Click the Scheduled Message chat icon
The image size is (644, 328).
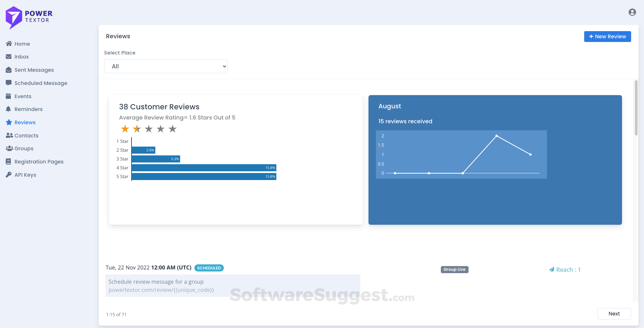(8, 83)
